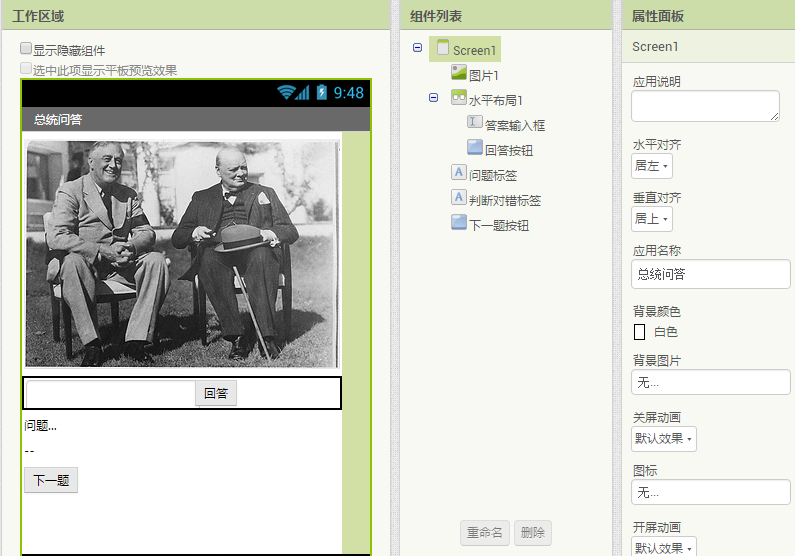Enable the 显示隐藏组件 checkbox
795x556 pixels.
pyautogui.click(x=26, y=49)
